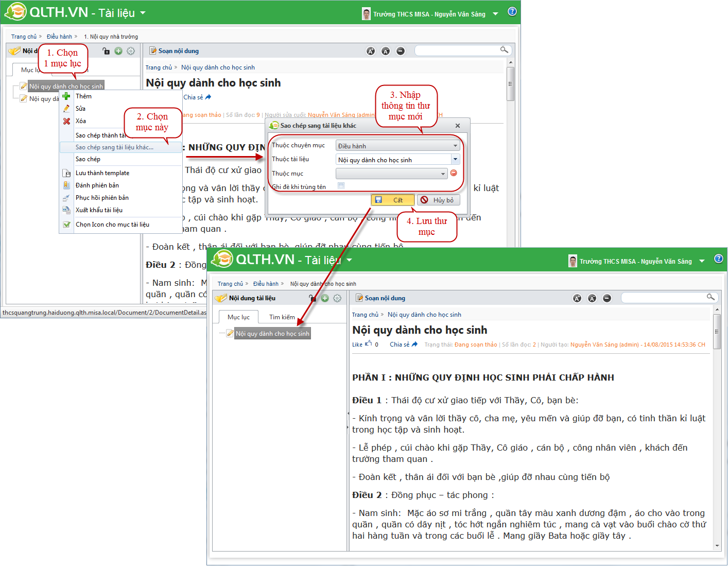Click the lock icon in the upper window's document panel
The width and height of the screenshot is (728, 567).
(106, 51)
